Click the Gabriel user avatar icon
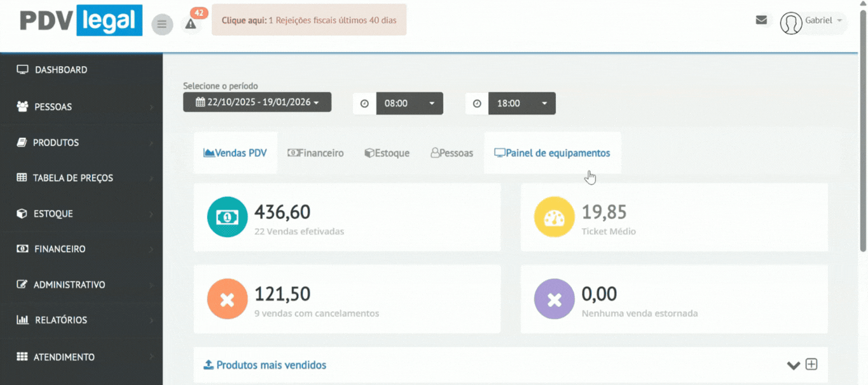The height and width of the screenshot is (385, 868). click(791, 23)
